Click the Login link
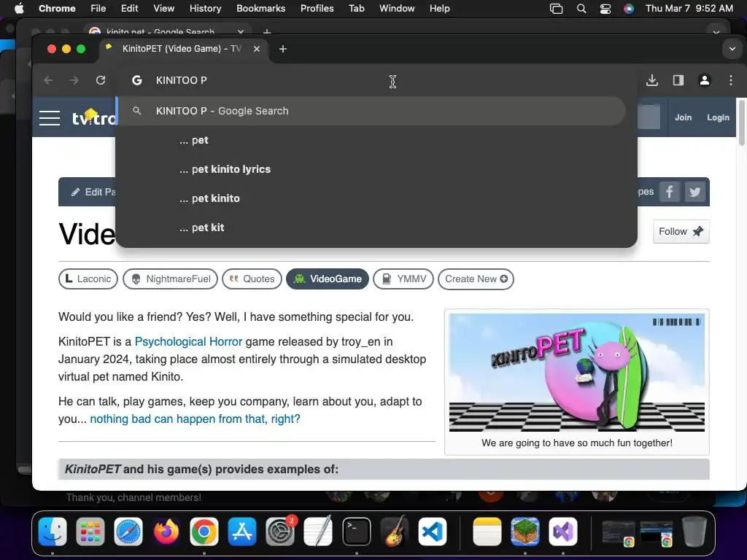 [718, 117]
